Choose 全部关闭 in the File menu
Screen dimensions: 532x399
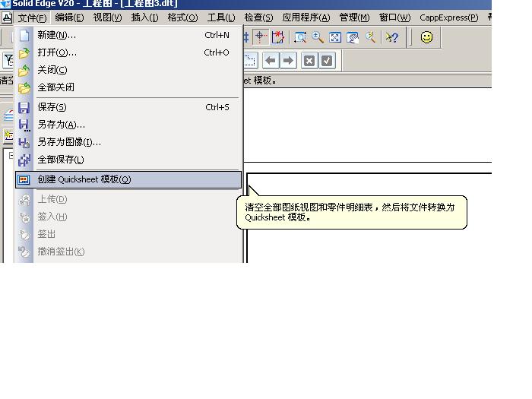129,87
